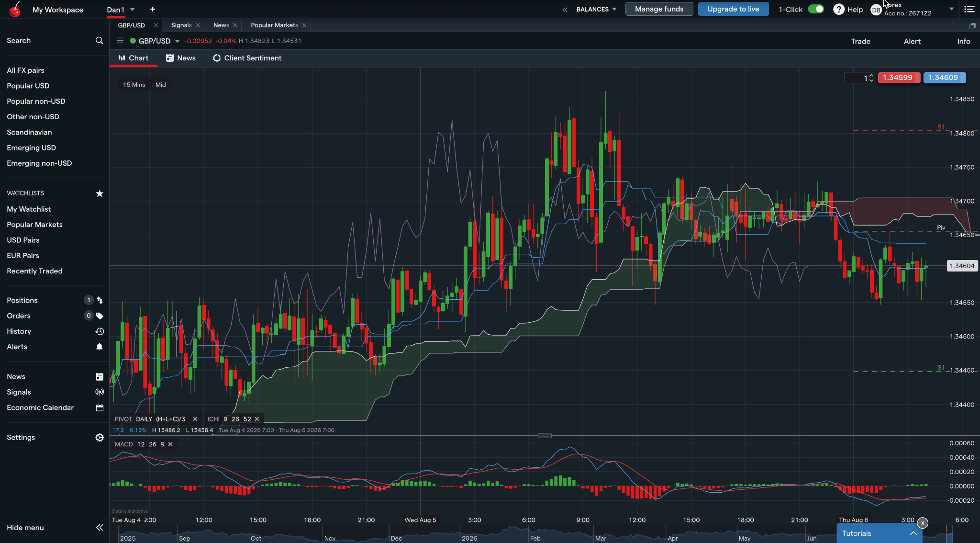
Task: Click the Info link
Action: coord(964,41)
